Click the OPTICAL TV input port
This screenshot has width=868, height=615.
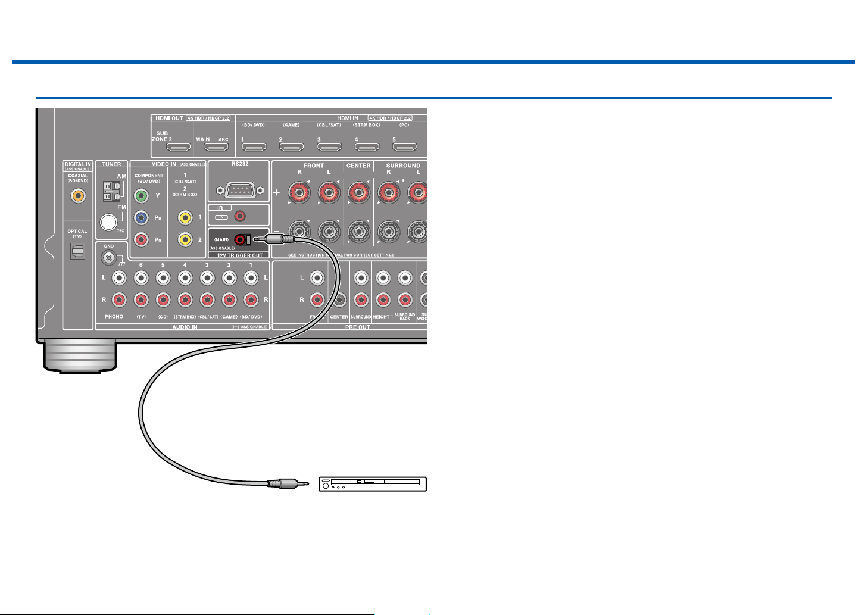click(x=77, y=251)
